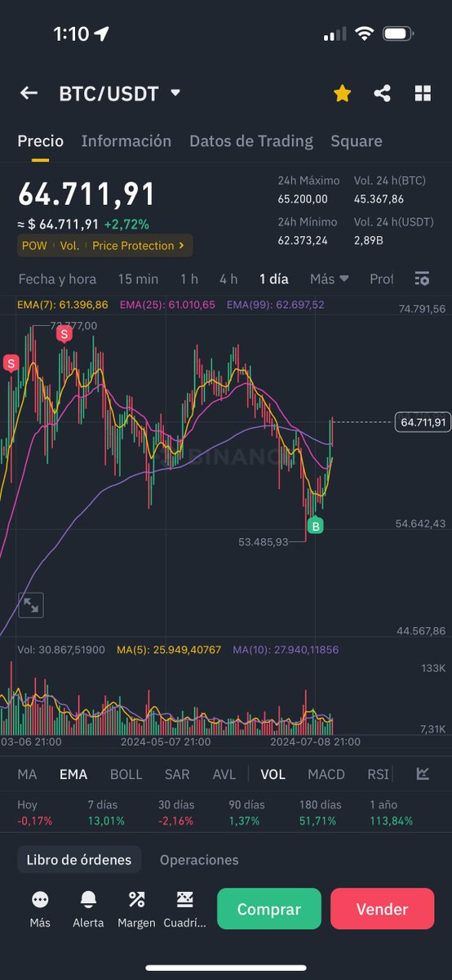Viewport: 452px width, 980px height.
Task: Tap the location arrow in status bar
Action: pyautogui.click(x=101, y=34)
